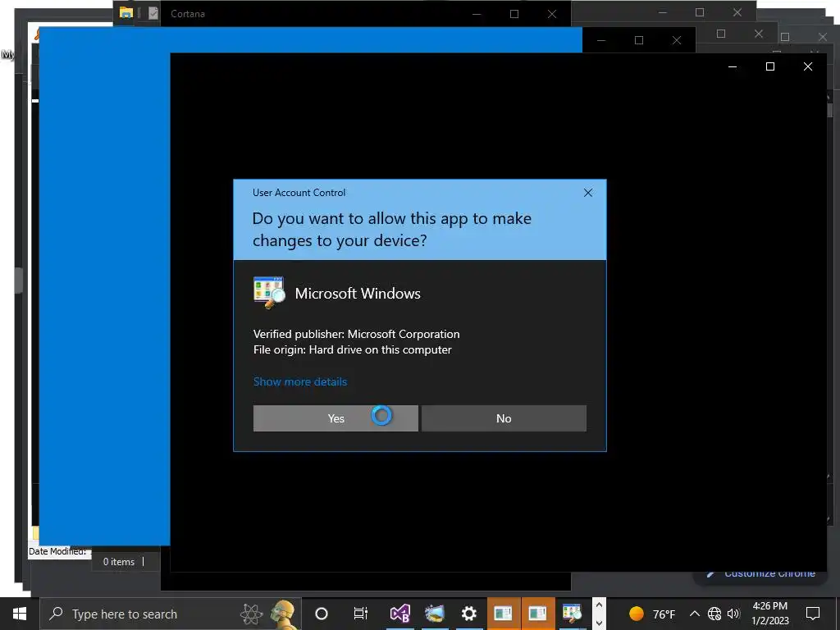Select second orange highlighted app on taskbar
This screenshot has height=630, width=840.
538,614
